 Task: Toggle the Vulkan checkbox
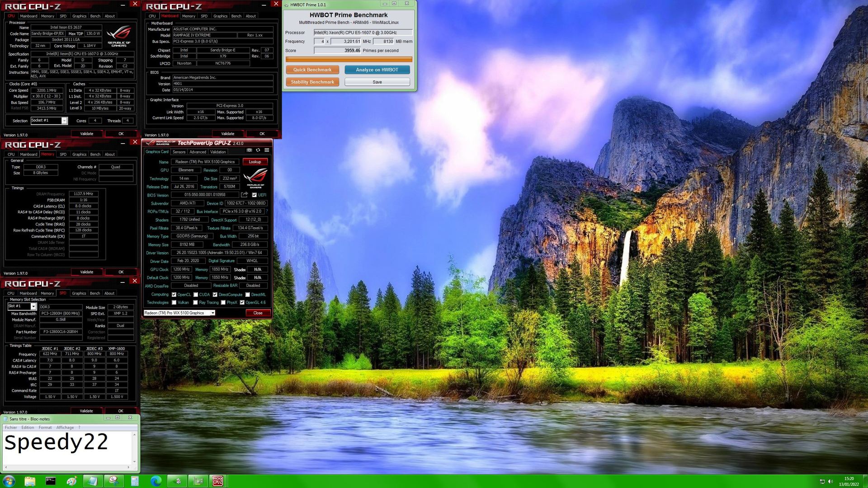(x=174, y=303)
